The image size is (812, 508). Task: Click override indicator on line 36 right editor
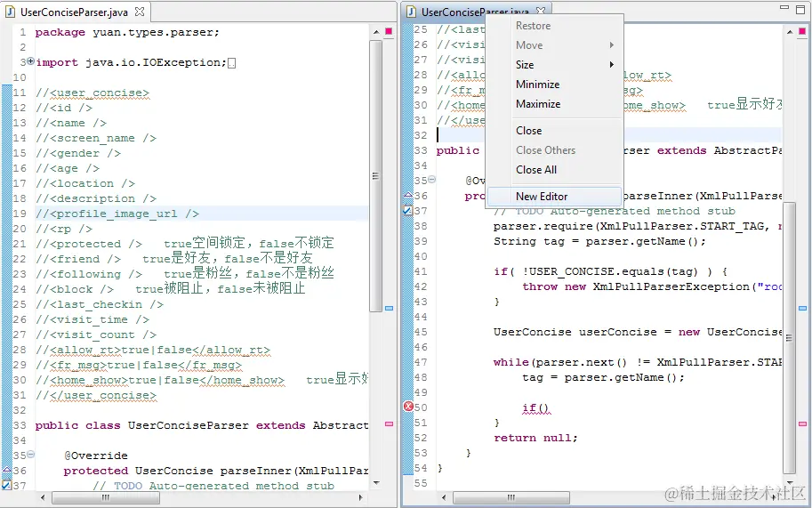click(x=408, y=195)
